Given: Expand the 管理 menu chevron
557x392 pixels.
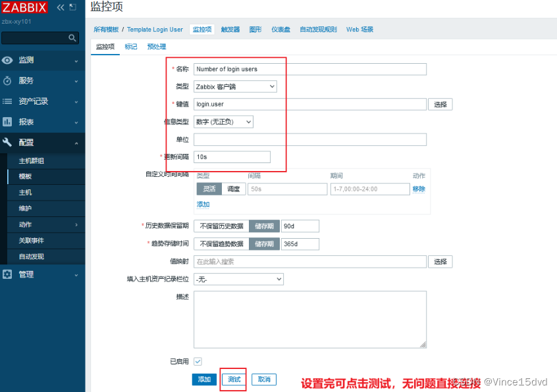Looking at the screenshot, I should pos(76,275).
